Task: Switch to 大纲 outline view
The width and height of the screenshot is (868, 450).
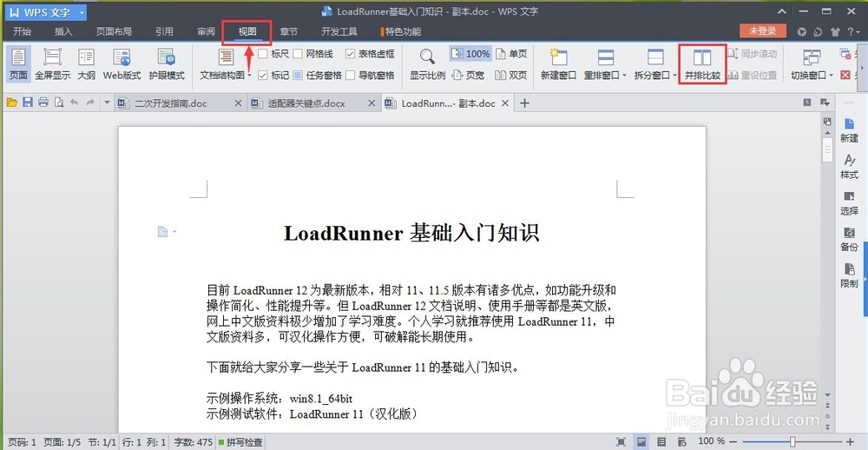Action: click(x=86, y=63)
